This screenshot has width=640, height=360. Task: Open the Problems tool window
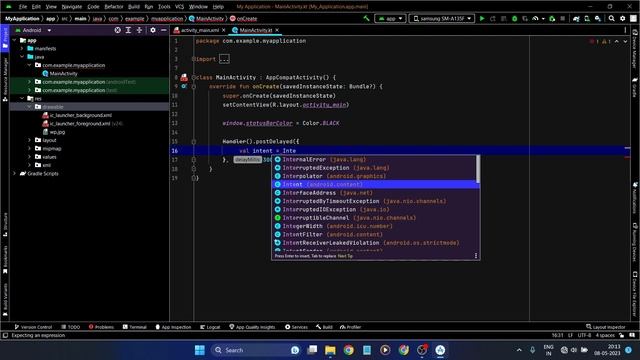click(x=101, y=327)
